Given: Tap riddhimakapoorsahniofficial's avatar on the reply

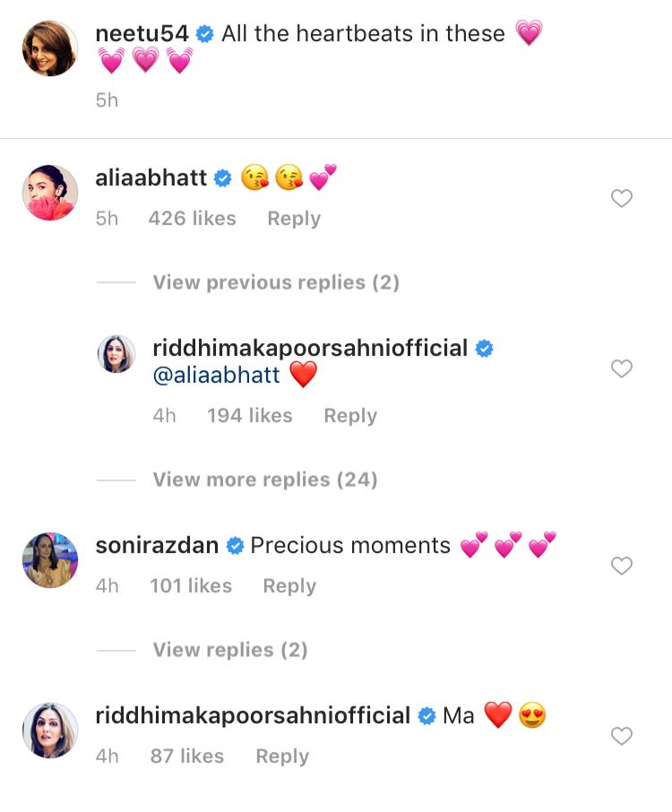Looking at the screenshot, I should pyautogui.click(x=116, y=356).
